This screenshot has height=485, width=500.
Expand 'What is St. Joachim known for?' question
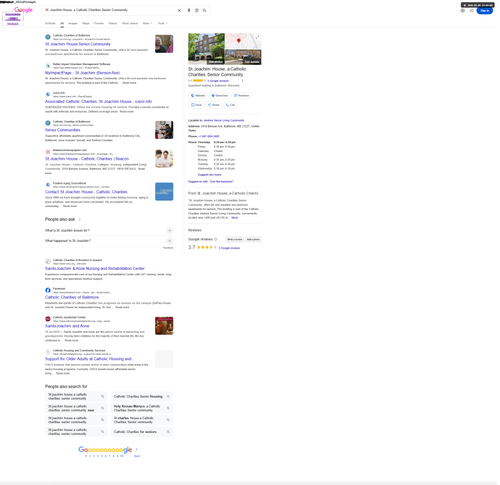[x=109, y=230]
